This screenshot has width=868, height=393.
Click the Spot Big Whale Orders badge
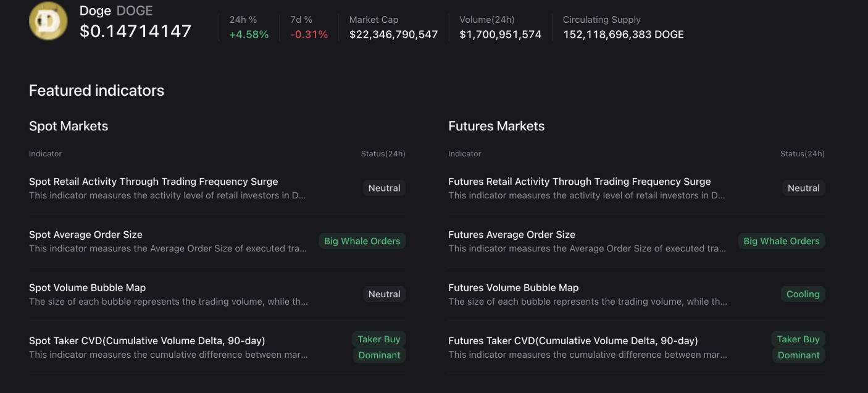click(362, 242)
